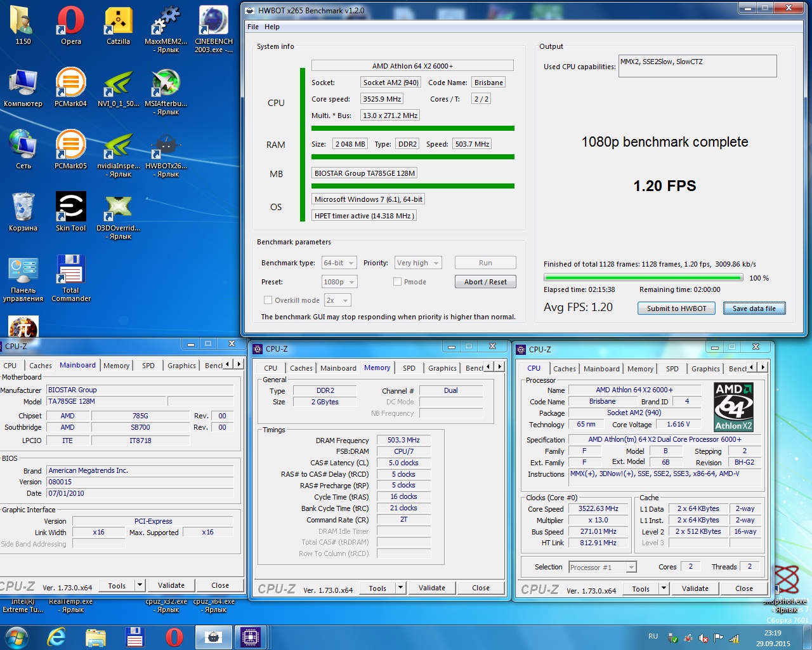Open the Preset 1080p dropdown
Viewport: 812px width, 650px height.
point(339,282)
